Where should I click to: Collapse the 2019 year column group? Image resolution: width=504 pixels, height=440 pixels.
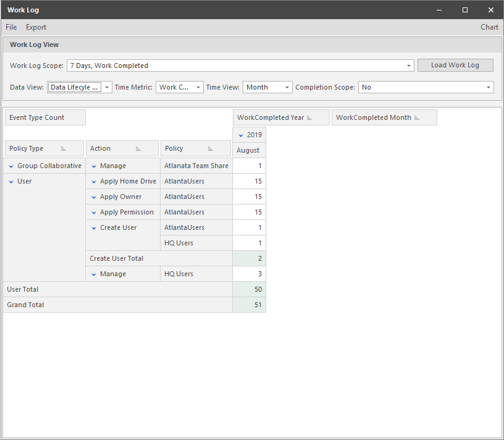pos(240,134)
